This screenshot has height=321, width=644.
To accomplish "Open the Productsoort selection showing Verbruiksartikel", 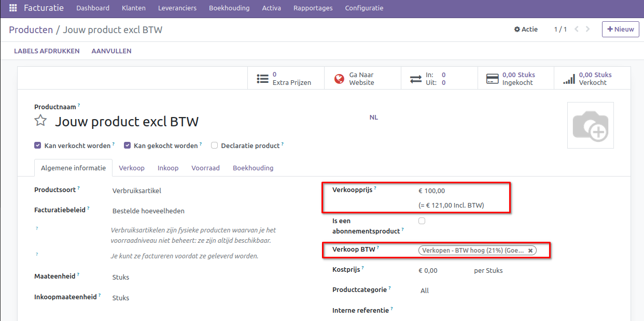I will pos(136,190).
